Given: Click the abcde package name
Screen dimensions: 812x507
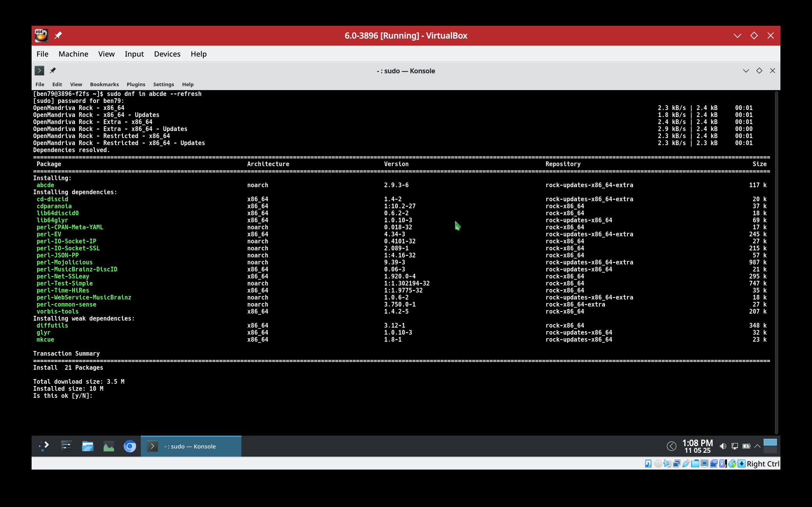Looking at the screenshot, I should (x=45, y=185).
